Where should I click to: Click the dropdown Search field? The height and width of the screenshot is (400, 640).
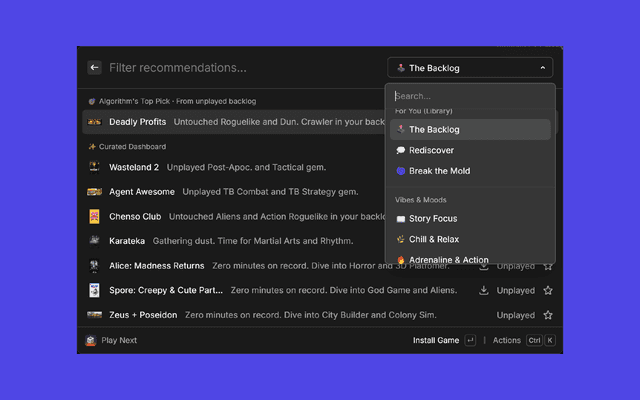tap(470, 96)
